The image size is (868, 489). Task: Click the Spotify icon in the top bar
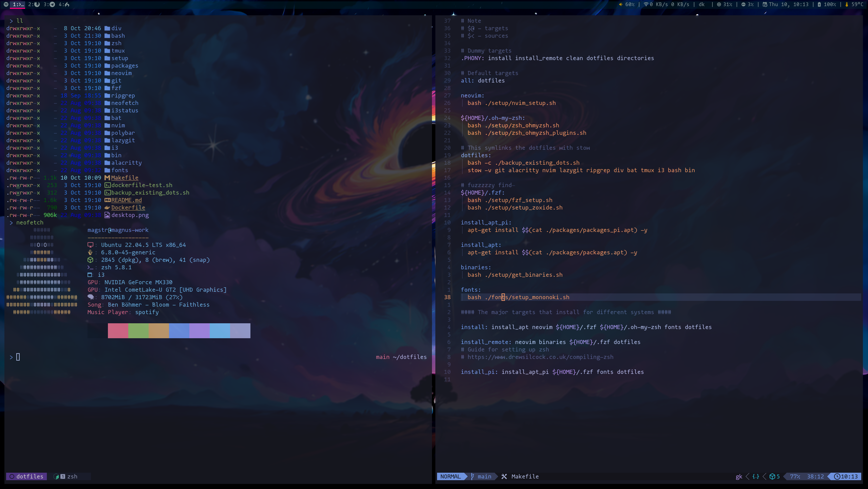[6, 4]
